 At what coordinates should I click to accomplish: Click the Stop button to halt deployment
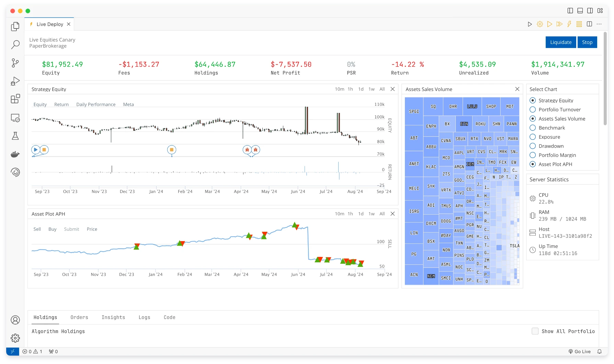click(587, 42)
